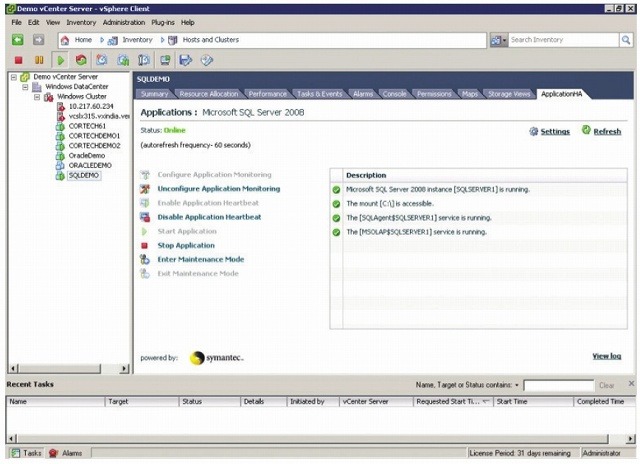
Task: Click the Reset virtual machine icon
Action: [81, 60]
